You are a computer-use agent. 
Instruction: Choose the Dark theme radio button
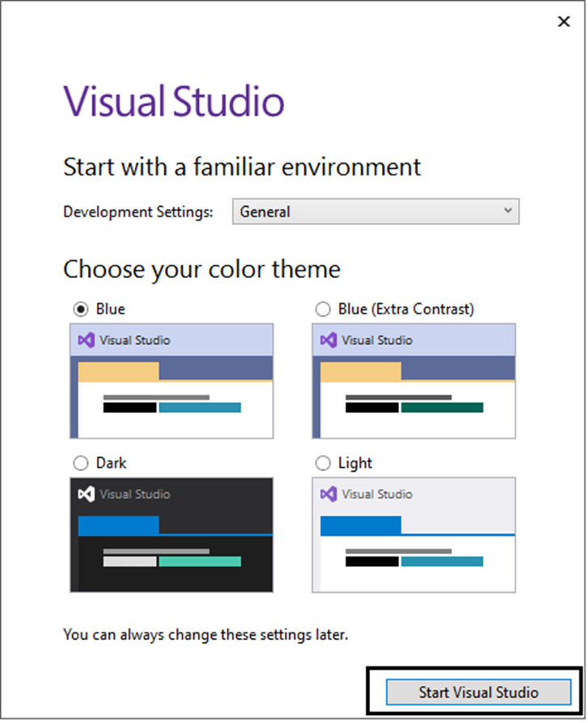[81, 464]
